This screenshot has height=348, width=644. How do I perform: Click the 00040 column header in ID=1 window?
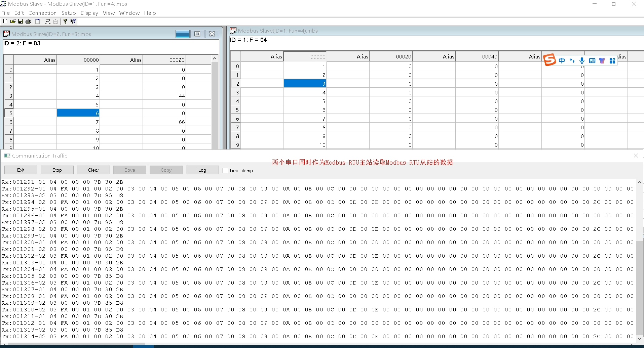click(x=477, y=56)
